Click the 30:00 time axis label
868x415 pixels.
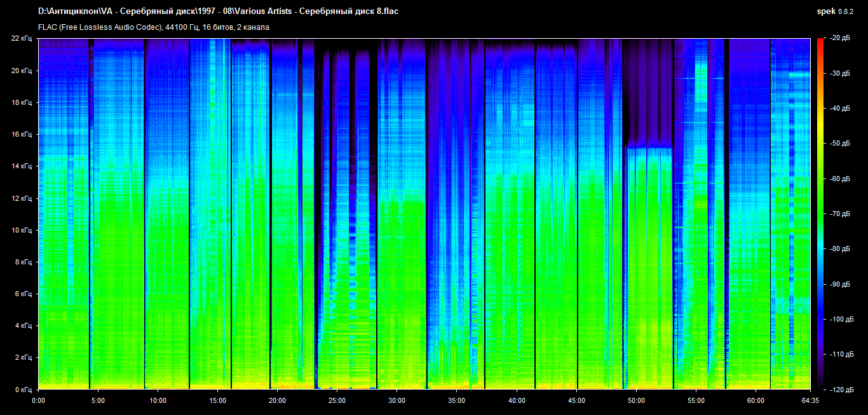pyautogui.click(x=397, y=400)
